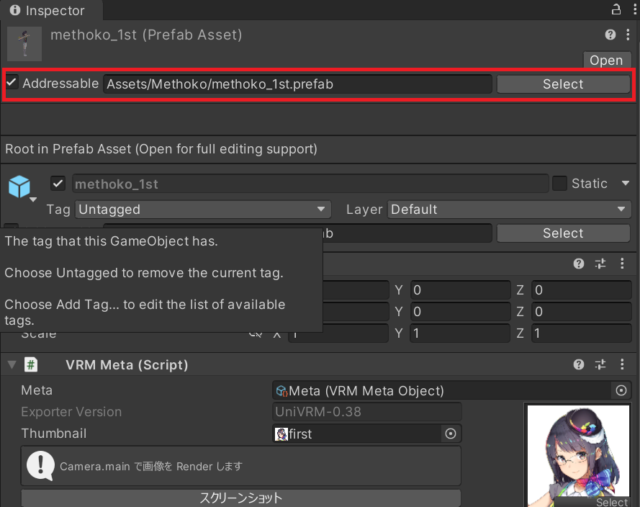Click the Open prefab button
The image size is (640, 507).
coord(606,60)
